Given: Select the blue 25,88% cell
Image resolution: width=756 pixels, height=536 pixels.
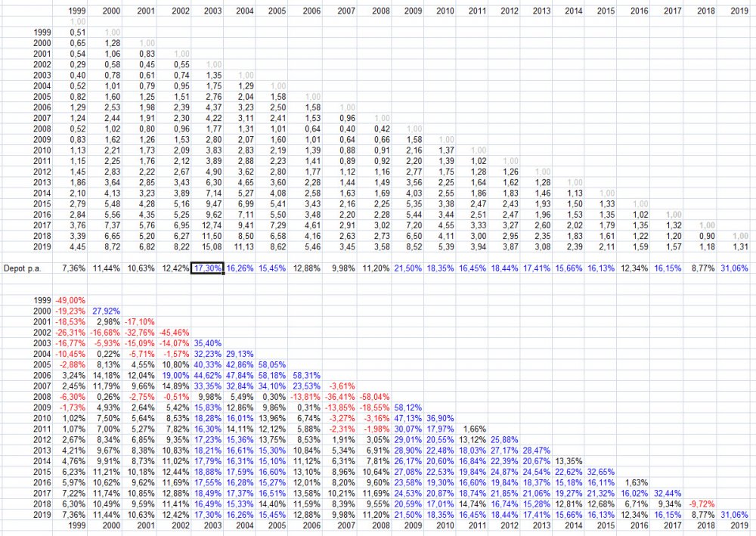Looking at the screenshot, I should click(504, 439).
